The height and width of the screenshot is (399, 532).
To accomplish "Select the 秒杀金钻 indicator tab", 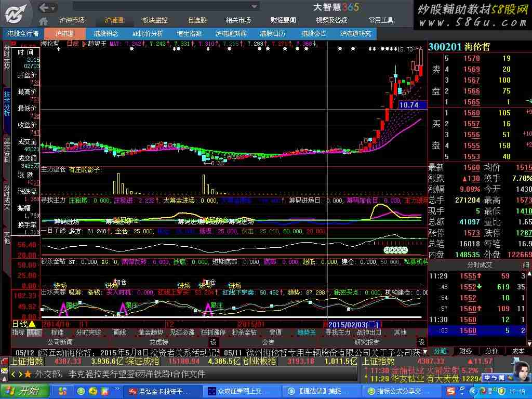I will coord(244,332).
